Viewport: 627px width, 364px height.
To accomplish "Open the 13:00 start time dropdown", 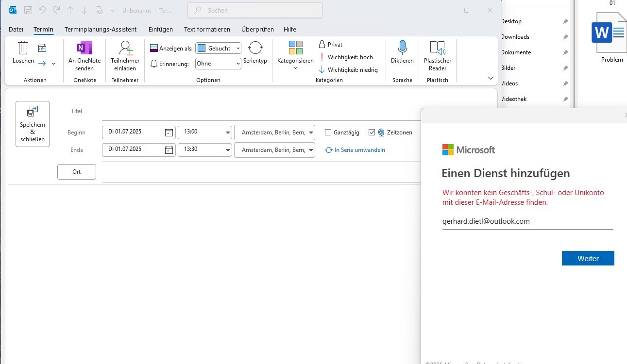I will point(227,132).
